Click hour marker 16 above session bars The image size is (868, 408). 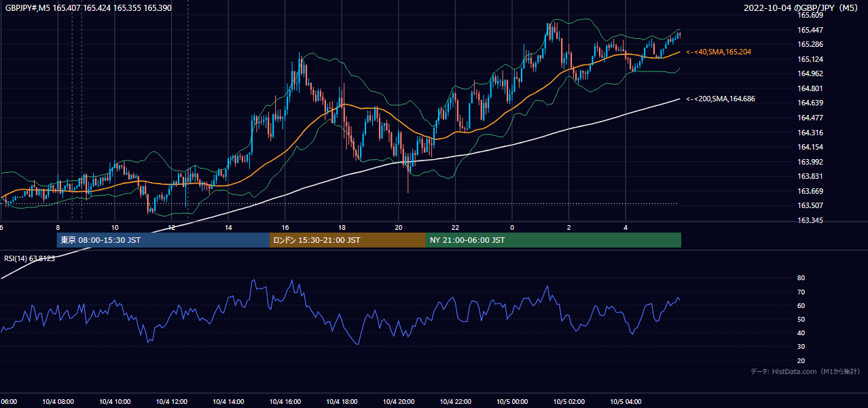tap(285, 227)
